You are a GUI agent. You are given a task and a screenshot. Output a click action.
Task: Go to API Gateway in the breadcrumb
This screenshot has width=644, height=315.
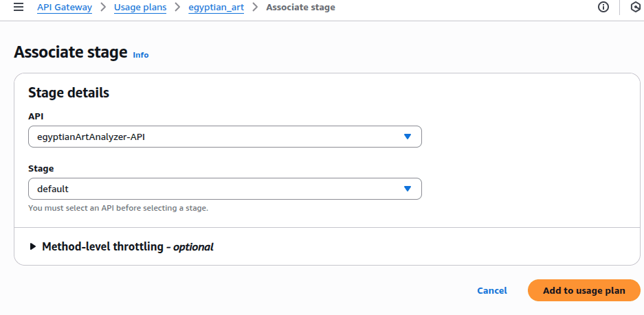pyautogui.click(x=63, y=8)
